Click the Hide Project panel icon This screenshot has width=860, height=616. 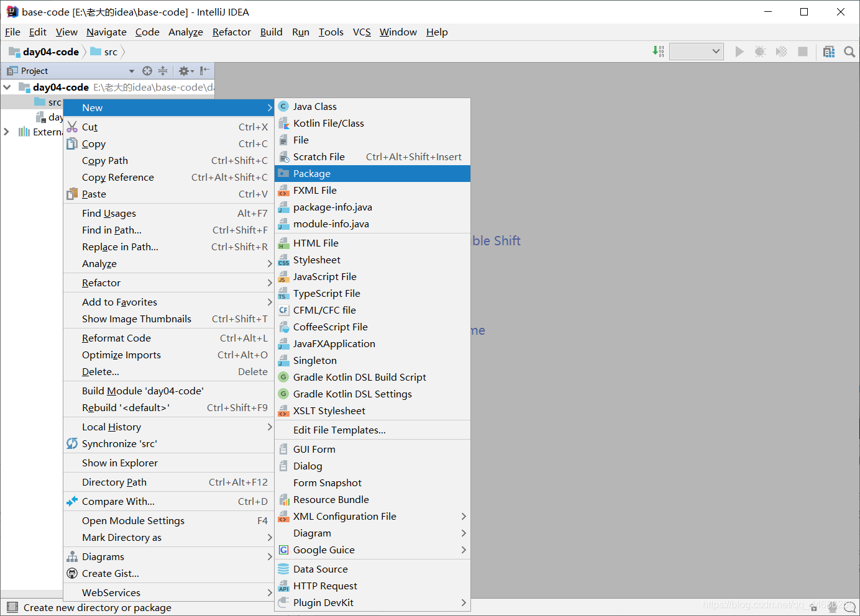[205, 71]
